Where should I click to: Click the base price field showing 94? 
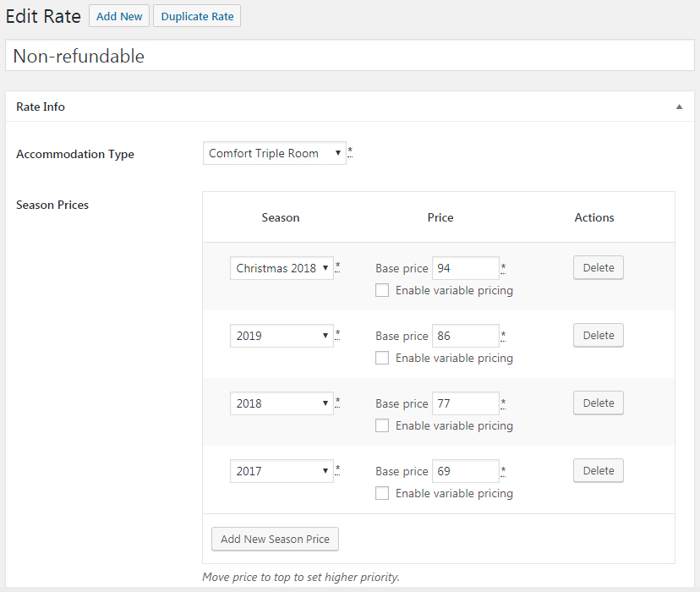pos(466,268)
